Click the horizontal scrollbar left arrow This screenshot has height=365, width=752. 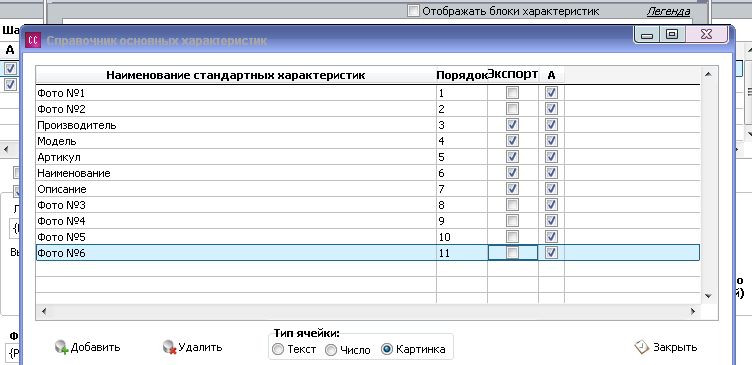[44, 311]
